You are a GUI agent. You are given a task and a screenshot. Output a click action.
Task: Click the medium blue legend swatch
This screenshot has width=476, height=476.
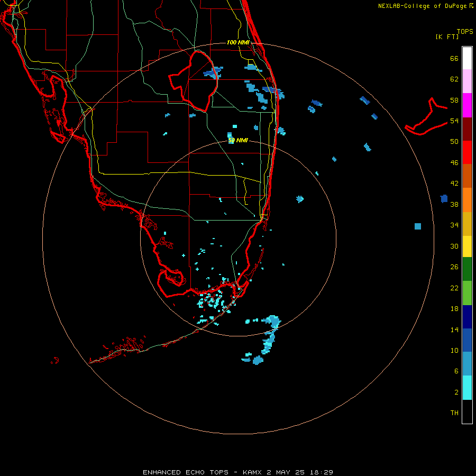tap(467, 340)
